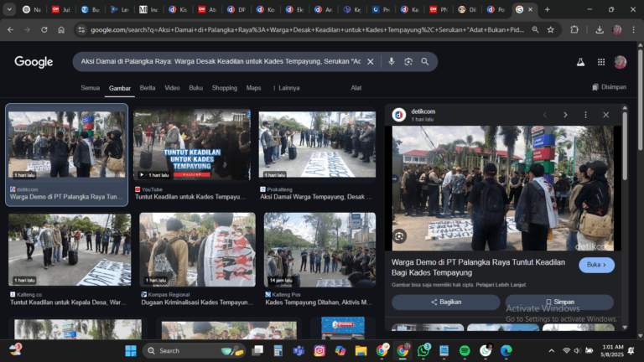Screen dimensions: 644x362
Task: Open the YouTube Tuntut Keadilan thumbnail
Action: point(191,144)
